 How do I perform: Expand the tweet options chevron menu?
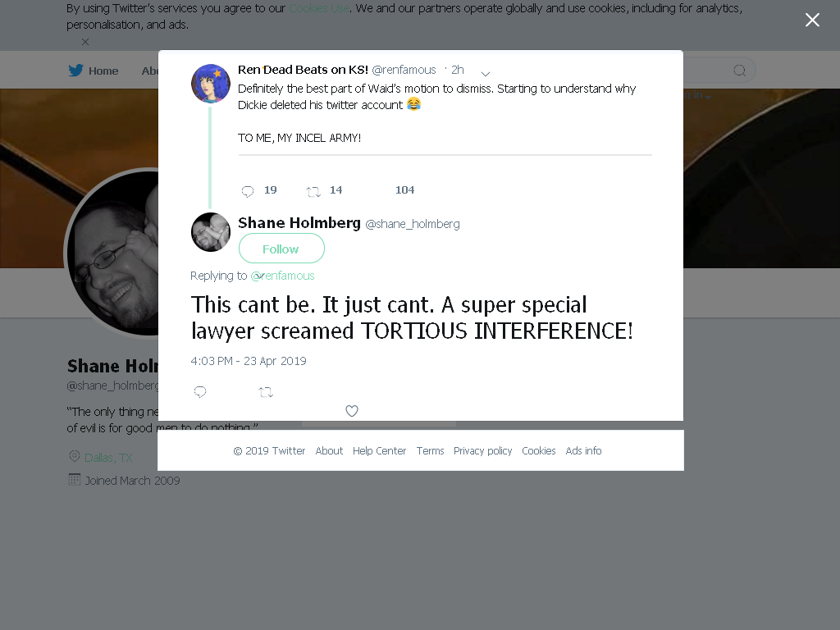[486, 73]
